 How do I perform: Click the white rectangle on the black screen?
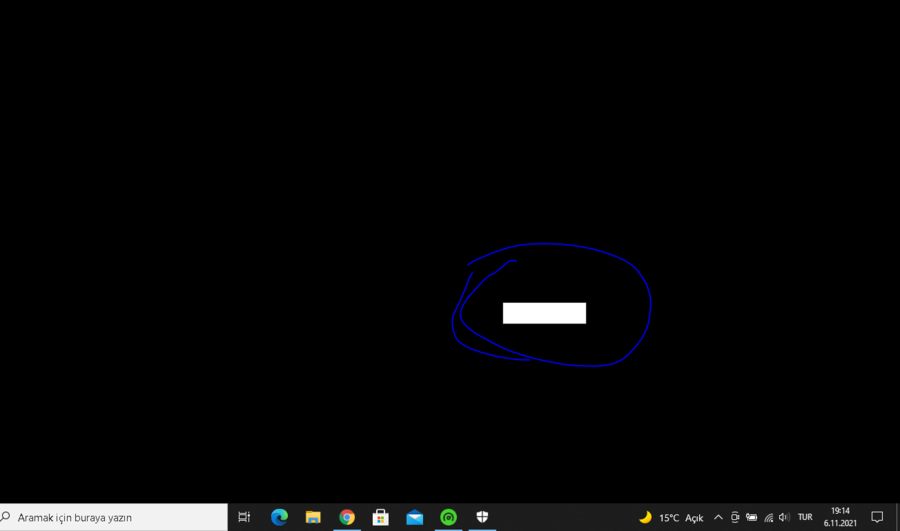(x=544, y=313)
